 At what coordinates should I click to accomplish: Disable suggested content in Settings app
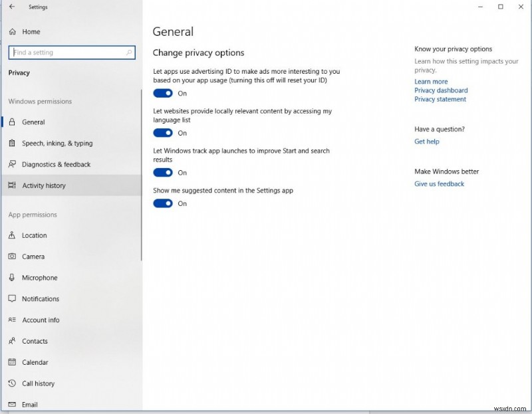(162, 203)
